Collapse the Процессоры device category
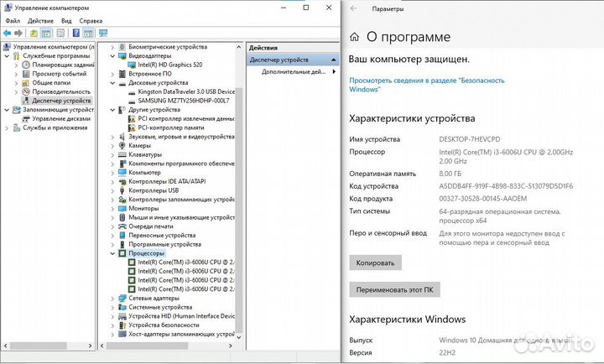 112,253
